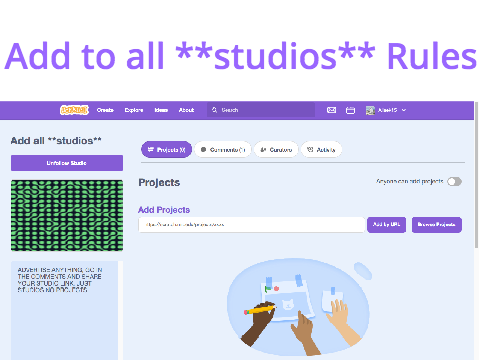This screenshot has width=480, height=360.
Task: Click the user avatar picture
Action: point(370,110)
